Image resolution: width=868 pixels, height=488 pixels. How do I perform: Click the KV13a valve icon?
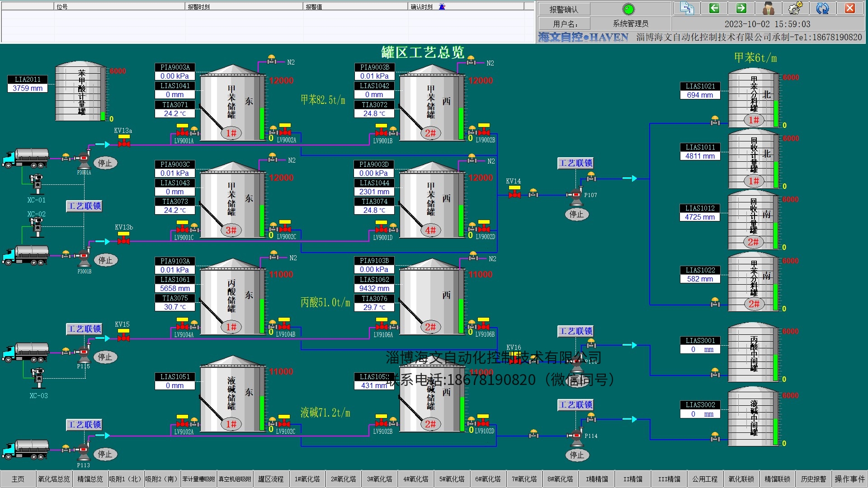(124, 141)
